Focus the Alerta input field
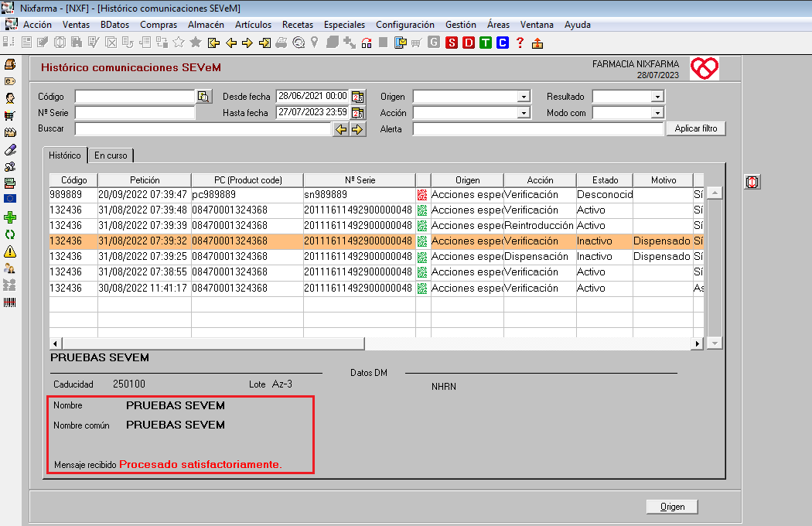812x526 pixels. click(x=538, y=129)
